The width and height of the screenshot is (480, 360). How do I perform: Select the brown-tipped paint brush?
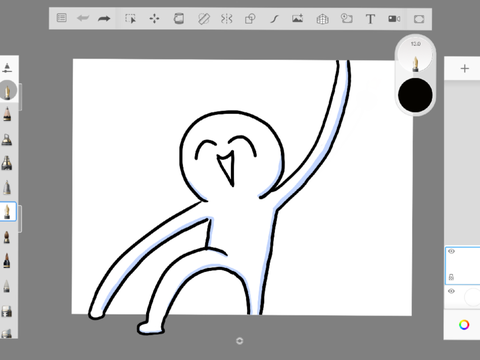coord(7,237)
